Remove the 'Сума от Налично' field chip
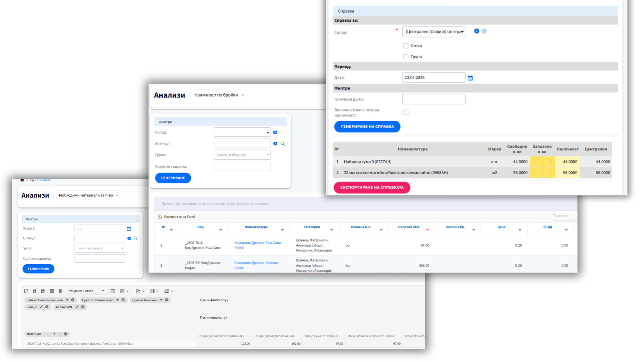The height and width of the screenshot is (362, 644). tap(166, 300)
